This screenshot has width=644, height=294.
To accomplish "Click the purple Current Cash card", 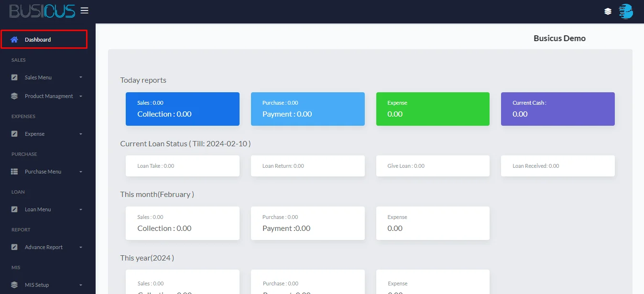I will tap(557, 109).
